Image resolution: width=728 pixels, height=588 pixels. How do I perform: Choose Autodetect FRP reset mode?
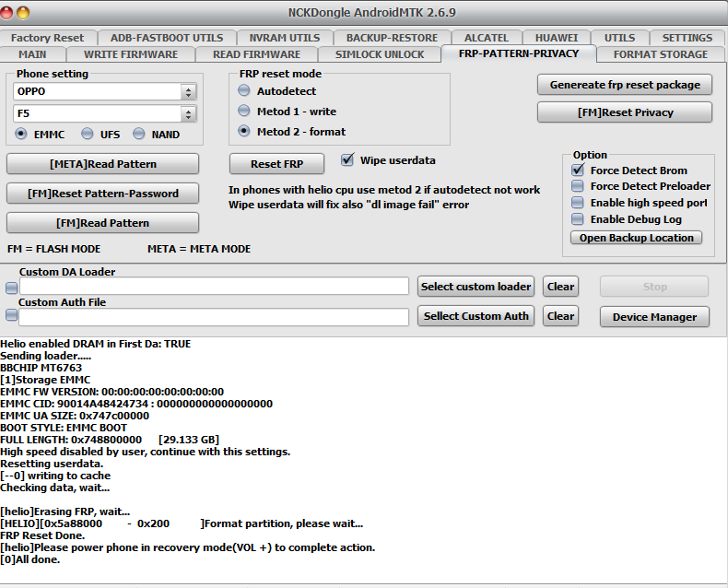click(244, 90)
